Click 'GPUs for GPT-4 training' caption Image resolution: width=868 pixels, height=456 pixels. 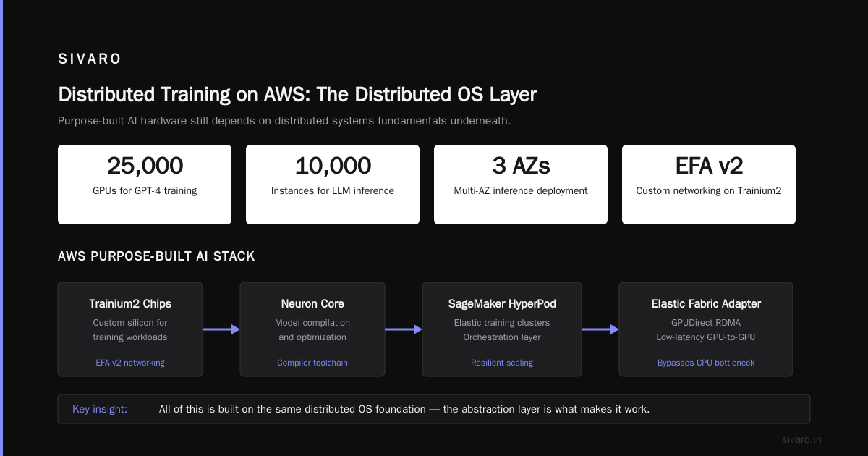pos(145,191)
